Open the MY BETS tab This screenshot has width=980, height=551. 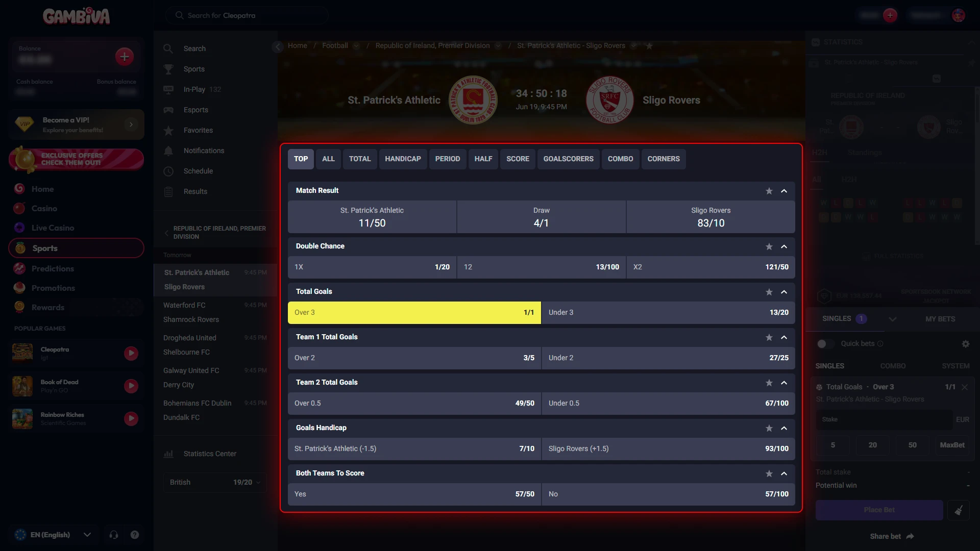coord(940,319)
